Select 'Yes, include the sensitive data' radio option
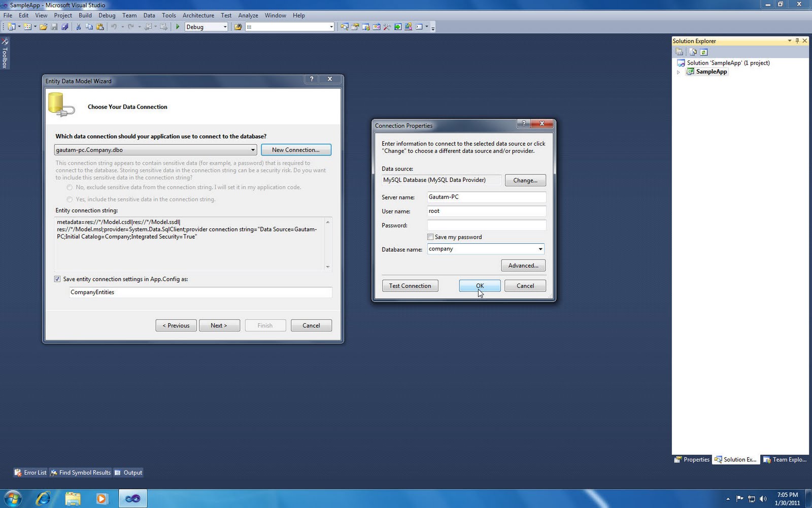The width and height of the screenshot is (812, 508). (x=70, y=199)
